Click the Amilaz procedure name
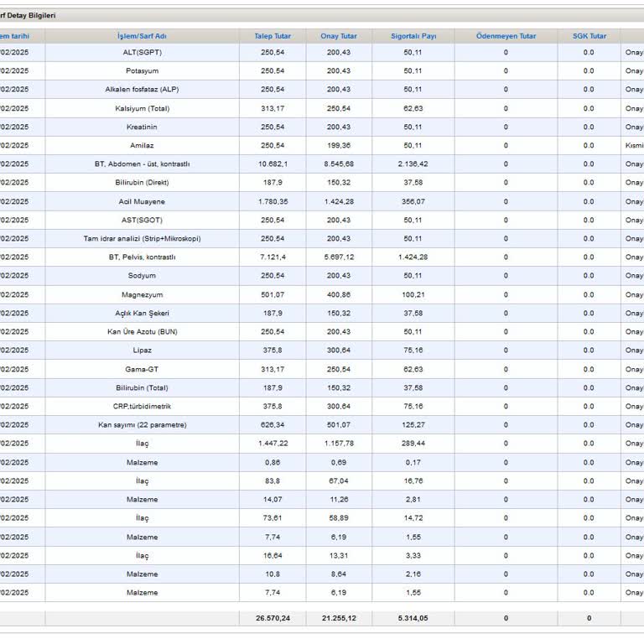 coord(142,146)
